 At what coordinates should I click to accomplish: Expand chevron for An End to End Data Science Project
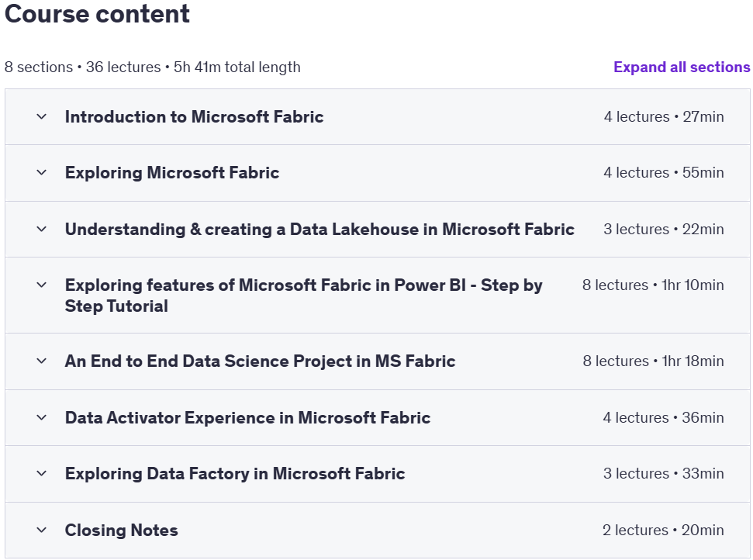42,361
